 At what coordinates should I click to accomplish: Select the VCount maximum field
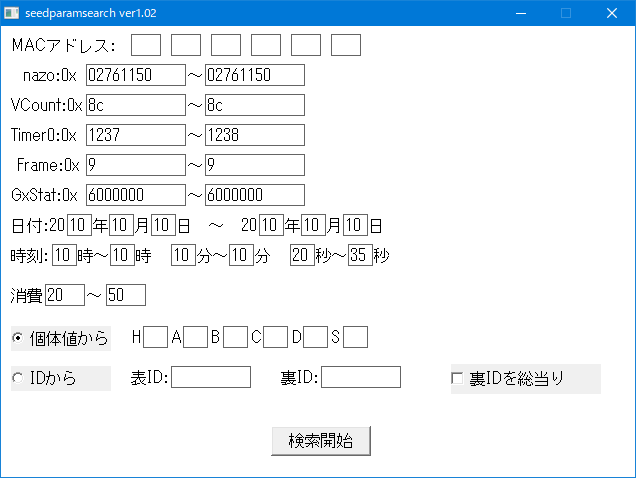coord(255,105)
